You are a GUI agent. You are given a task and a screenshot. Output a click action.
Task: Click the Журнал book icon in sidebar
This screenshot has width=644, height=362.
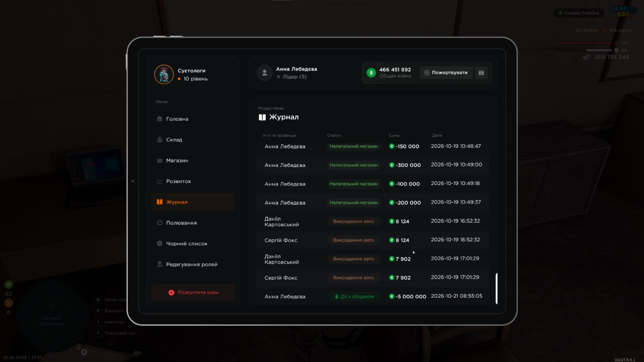pyautogui.click(x=159, y=202)
